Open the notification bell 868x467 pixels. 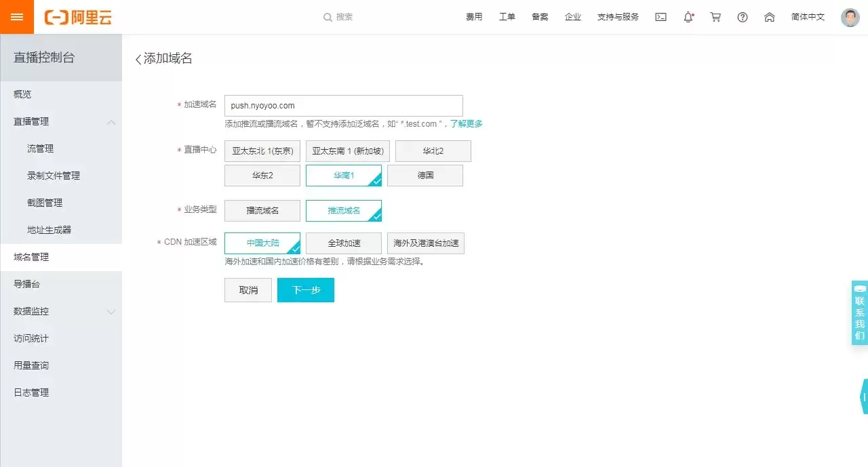tap(688, 17)
